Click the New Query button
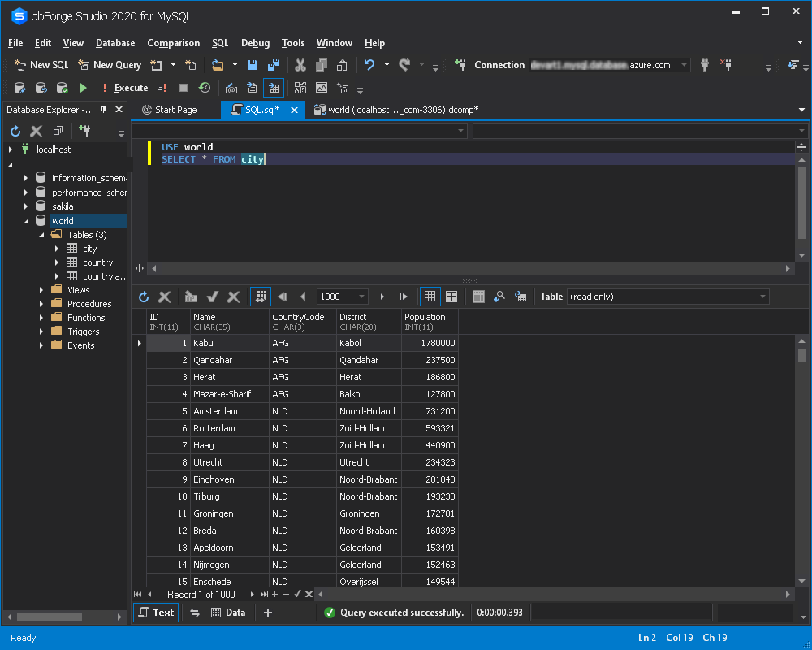 coord(110,65)
